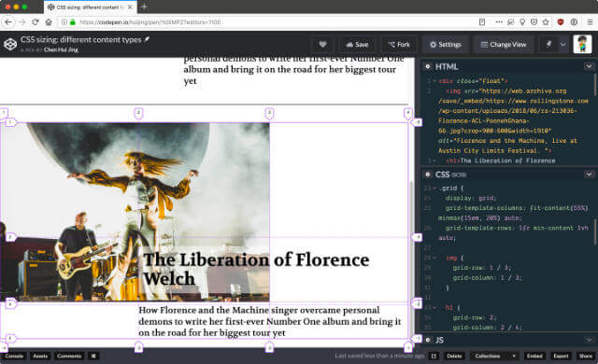Viewport: 598px width, 364px height.
Task: Fork this pen
Action: (399, 44)
